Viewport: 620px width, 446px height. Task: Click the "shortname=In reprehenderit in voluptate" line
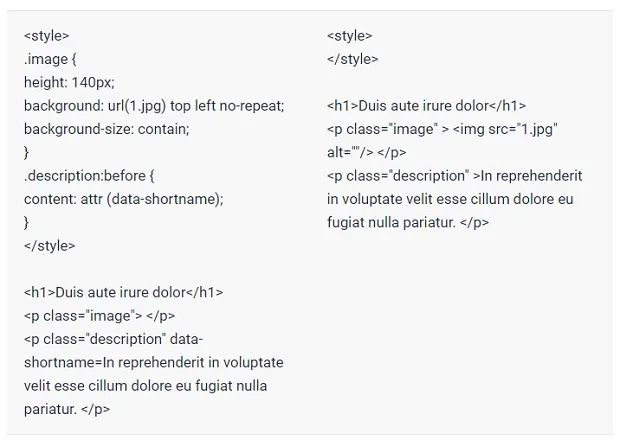(x=154, y=362)
